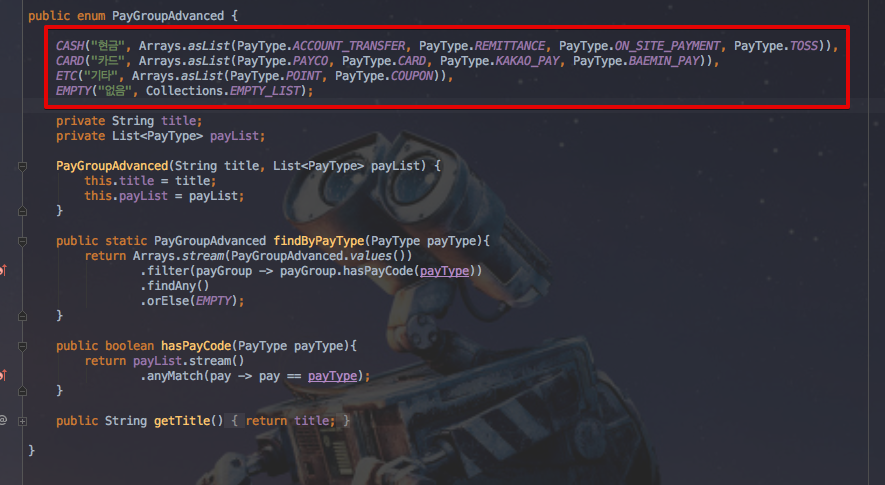Screen dimensions: 885x485
Task: Click the "없음" string literal
Action: point(115,91)
